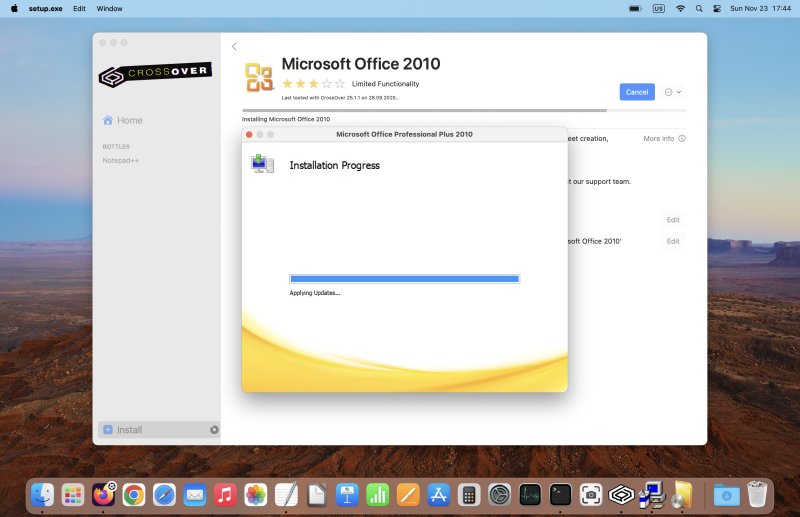This screenshot has width=800, height=517.
Task: Open the setup.exe application menu
Action: [x=46, y=8]
